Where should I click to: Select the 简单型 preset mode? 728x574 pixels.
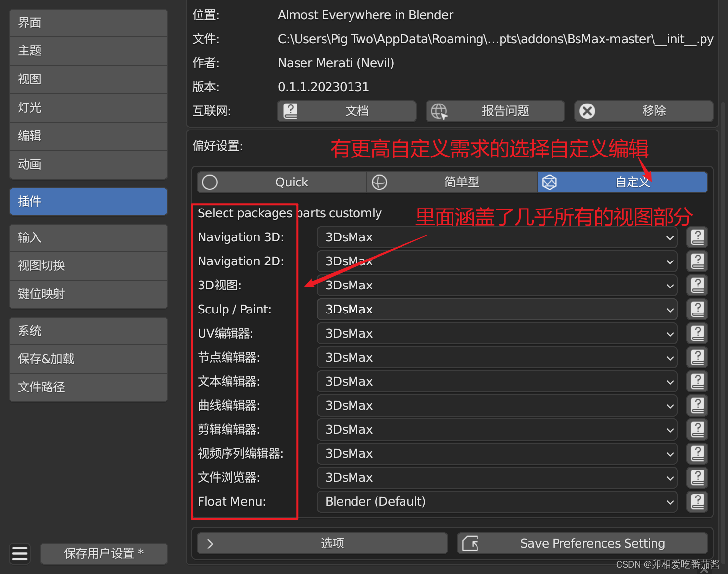pos(452,182)
